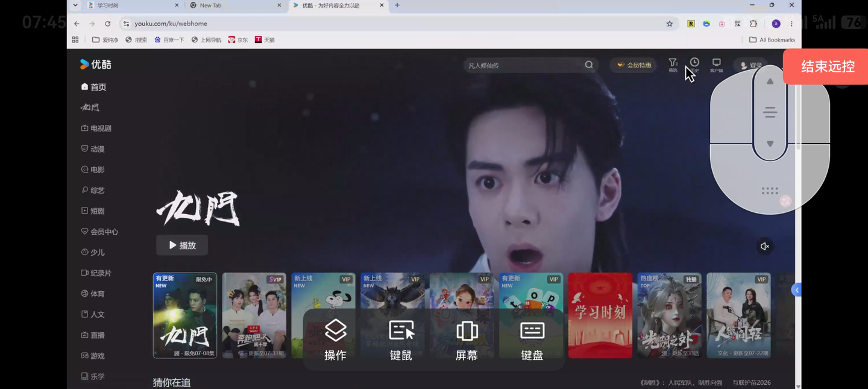The width and height of the screenshot is (868, 389).
Task: Select the 人文 talk show thumbnail
Action: [738, 315]
